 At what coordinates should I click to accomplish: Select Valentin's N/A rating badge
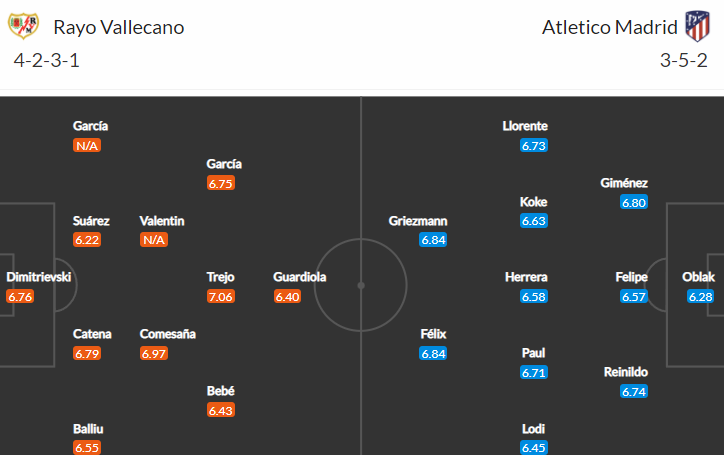click(x=154, y=240)
